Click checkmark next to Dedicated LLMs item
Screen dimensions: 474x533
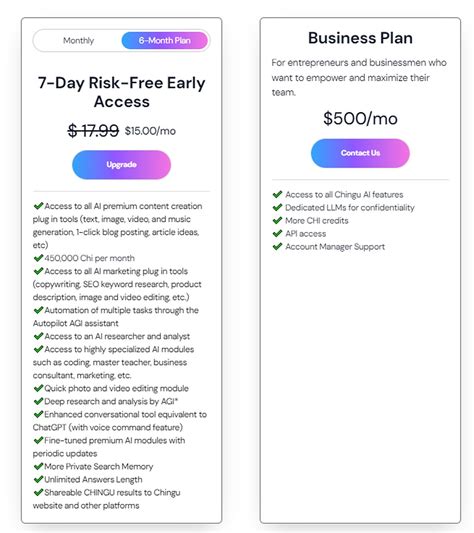tap(277, 207)
